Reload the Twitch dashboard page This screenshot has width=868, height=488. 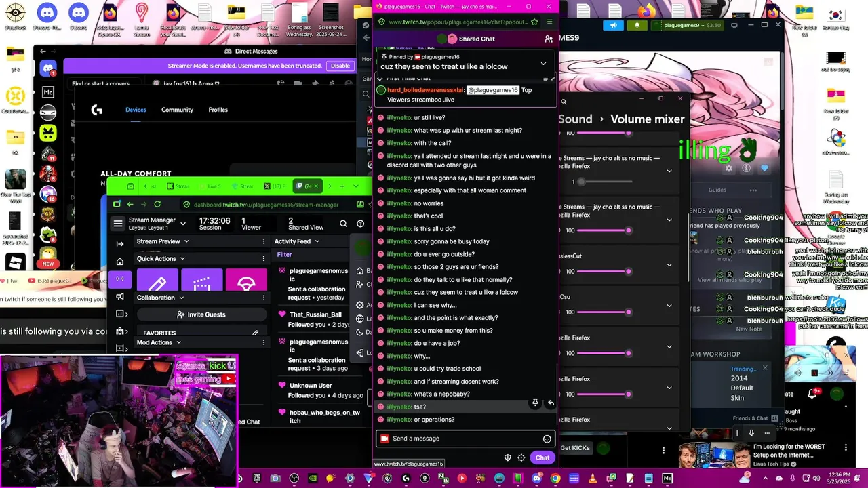pos(157,204)
